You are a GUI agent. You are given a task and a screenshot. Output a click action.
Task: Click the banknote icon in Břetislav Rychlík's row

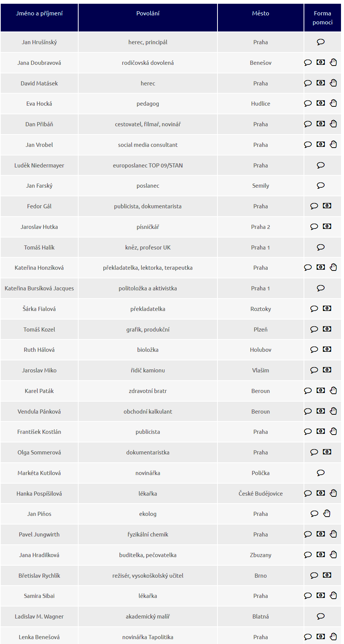tap(327, 575)
